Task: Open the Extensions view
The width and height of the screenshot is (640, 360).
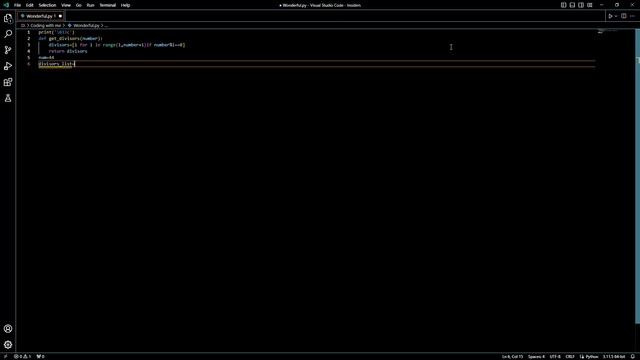Action: click(x=8, y=82)
